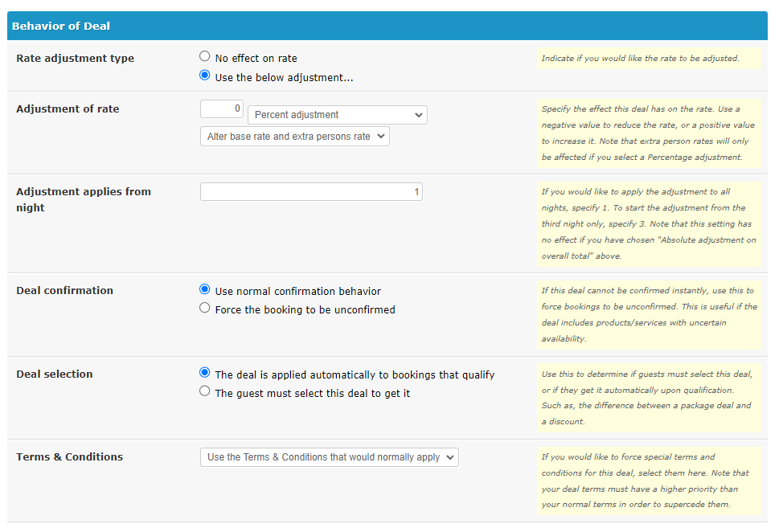
Task: Click the 'Adjustment applies from night' input field
Action: point(311,191)
